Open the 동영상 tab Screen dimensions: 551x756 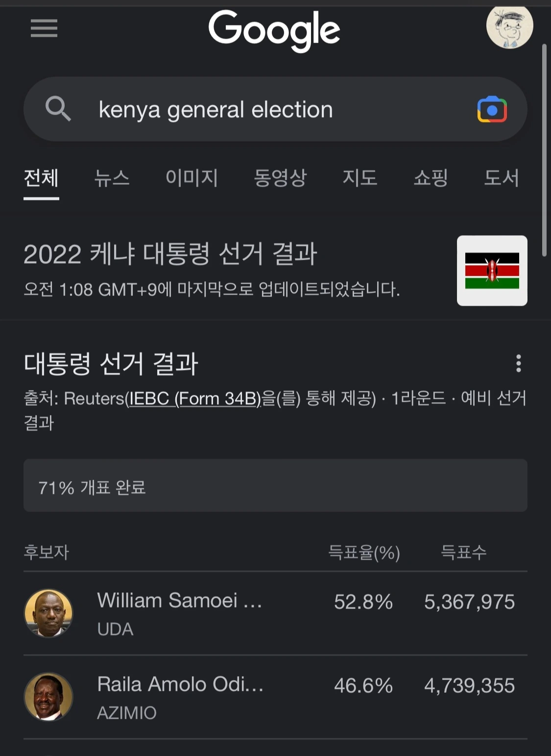pos(280,177)
